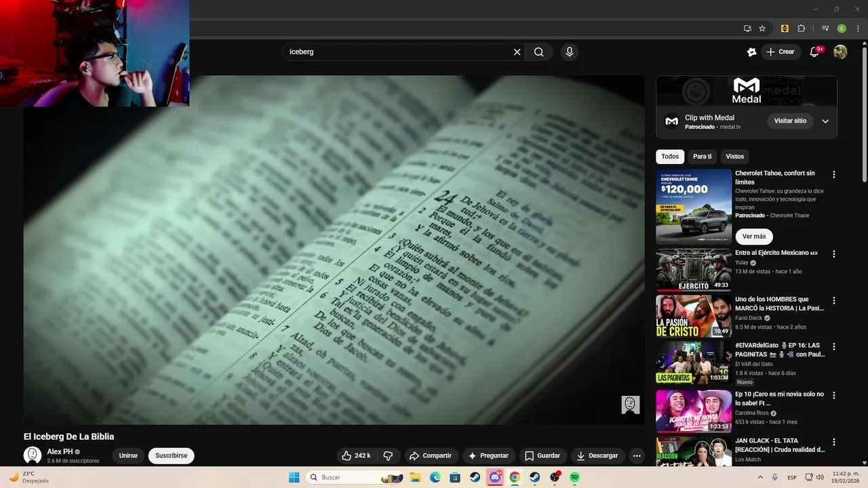This screenshot has height=488, width=868.
Task: Open File Explorer from the taskbar
Action: click(416, 477)
